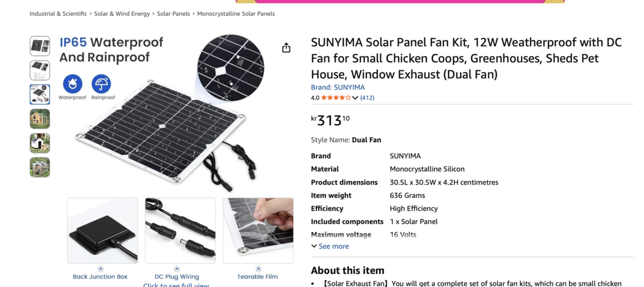Go to Solar & Wind Energy breadcrumb
Screen dimensions: 644x287
(x=122, y=14)
